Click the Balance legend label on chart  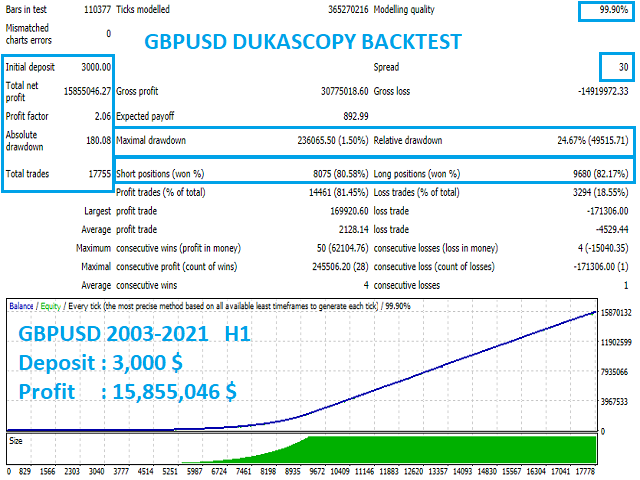click(x=22, y=305)
